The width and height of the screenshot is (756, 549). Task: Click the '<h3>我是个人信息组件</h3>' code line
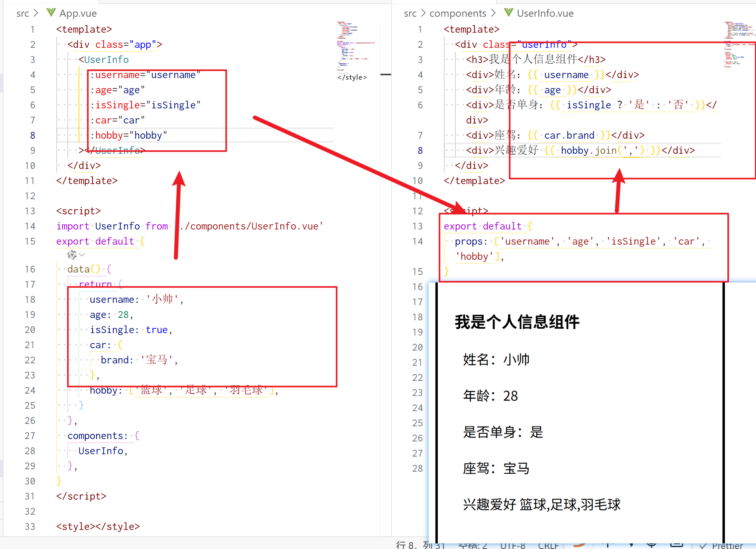536,60
